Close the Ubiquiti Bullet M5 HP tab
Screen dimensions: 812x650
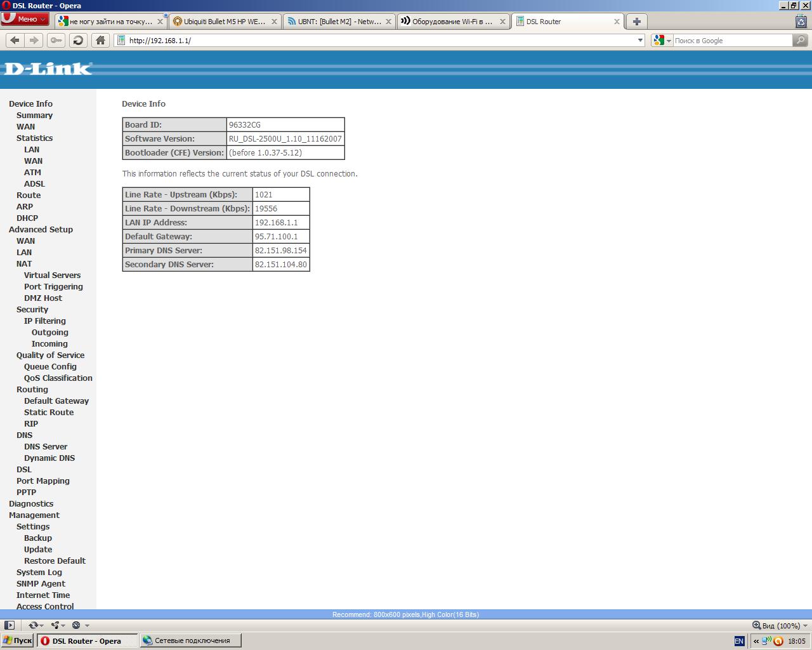tap(274, 22)
